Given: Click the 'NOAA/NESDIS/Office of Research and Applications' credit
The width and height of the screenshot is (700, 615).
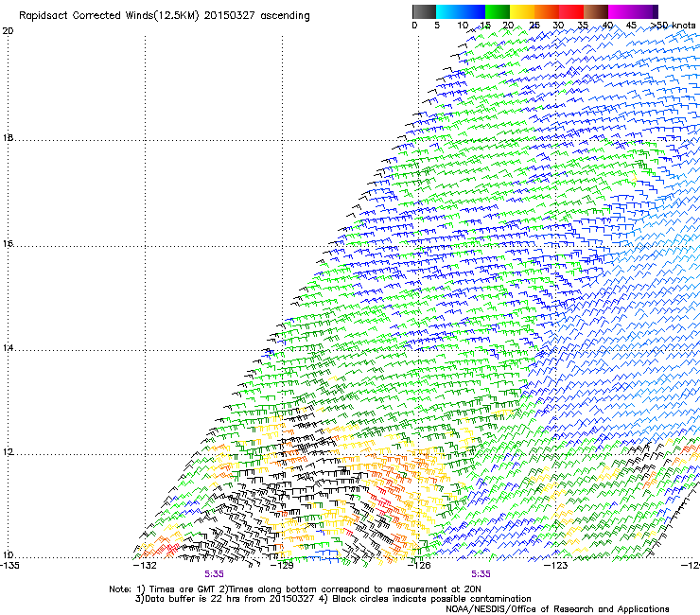Looking at the screenshot, I should pyautogui.click(x=557, y=609).
